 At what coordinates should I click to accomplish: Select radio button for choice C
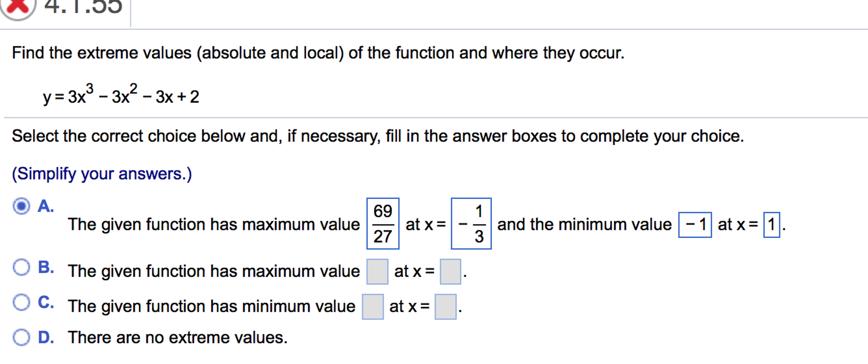pos(21,302)
